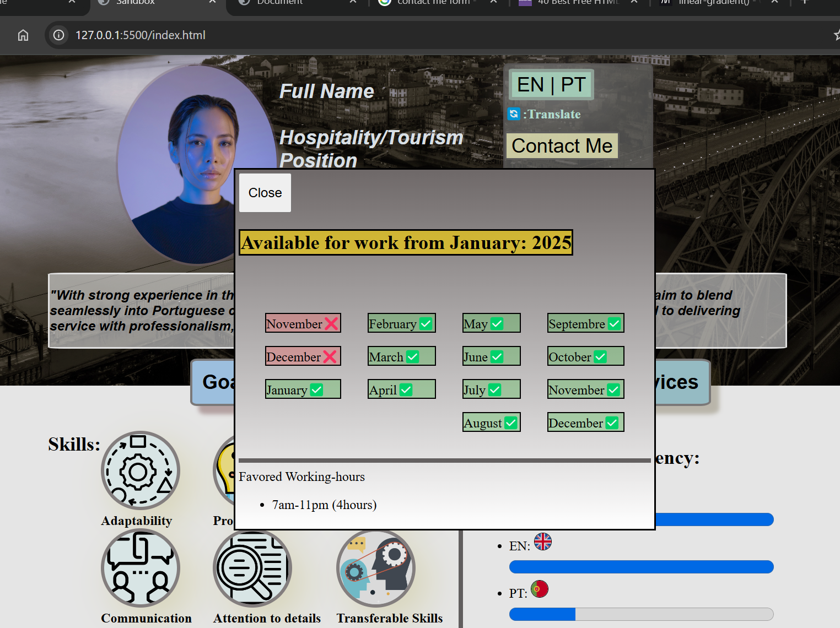The image size is (840, 628).
Task: Click the Translate refresh icon
Action: click(514, 114)
